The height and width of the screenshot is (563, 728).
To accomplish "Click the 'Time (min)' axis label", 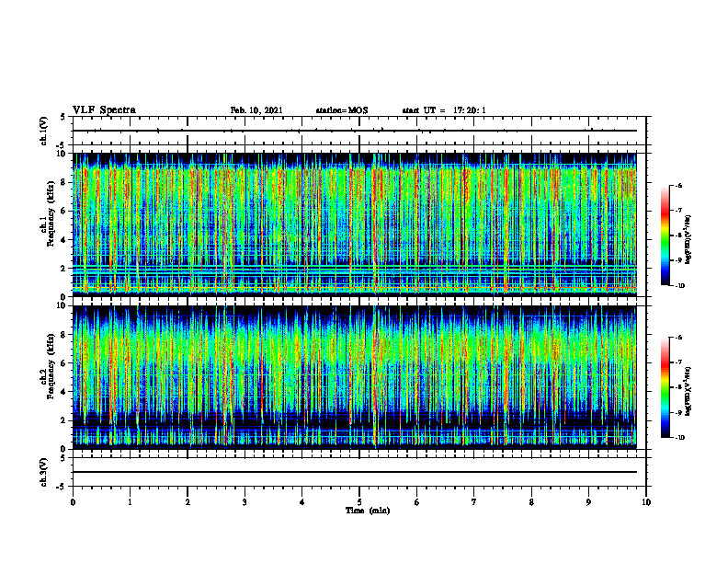I will 368,511.
